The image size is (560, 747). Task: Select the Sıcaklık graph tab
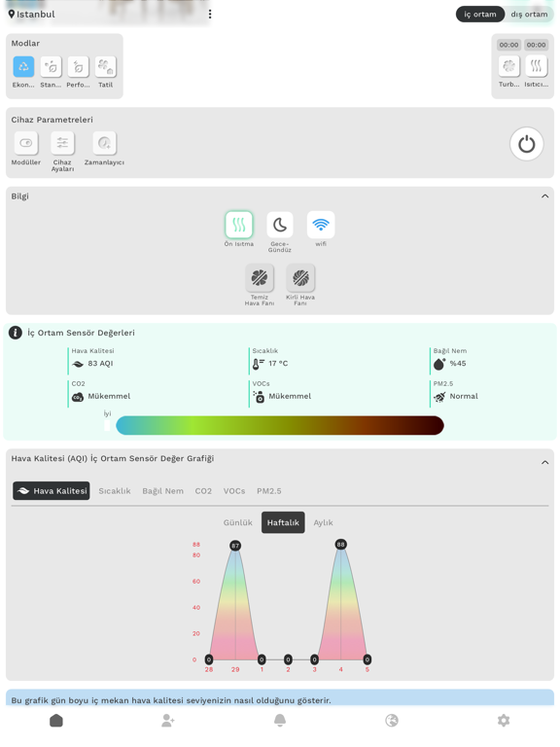click(115, 491)
